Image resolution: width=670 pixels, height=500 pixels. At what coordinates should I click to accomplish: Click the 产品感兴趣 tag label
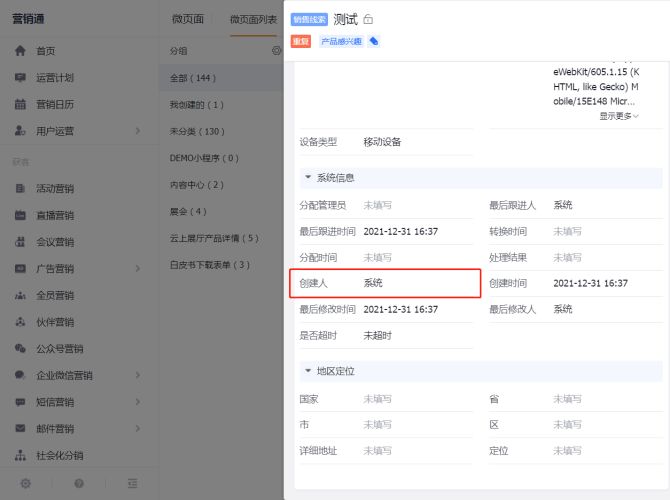(x=339, y=41)
